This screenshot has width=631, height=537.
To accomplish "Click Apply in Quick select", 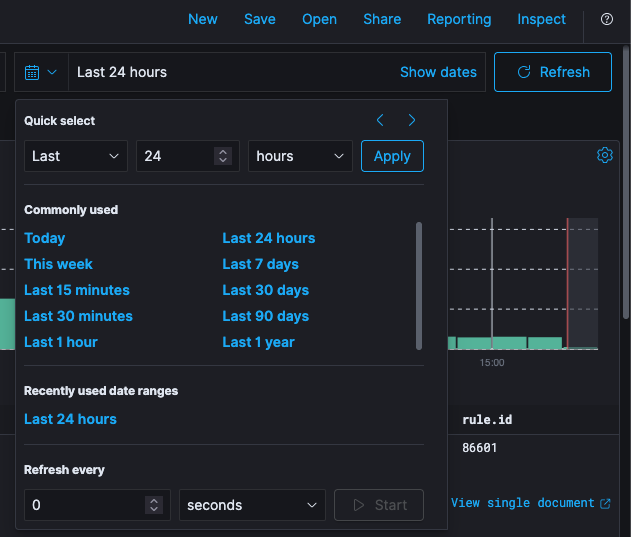I will pos(392,156).
